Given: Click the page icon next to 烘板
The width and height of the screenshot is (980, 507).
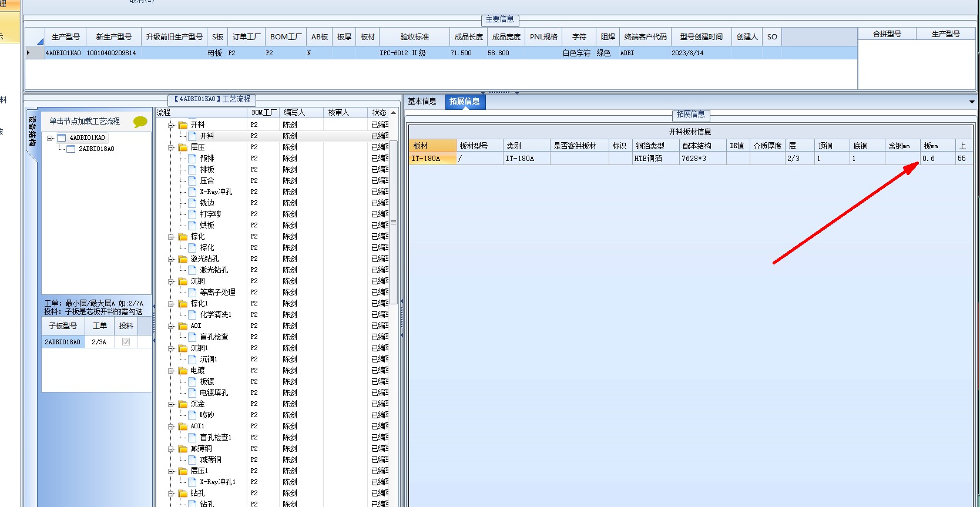Looking at the screenshot, I should pyautogui.click(x=192, y=226).
